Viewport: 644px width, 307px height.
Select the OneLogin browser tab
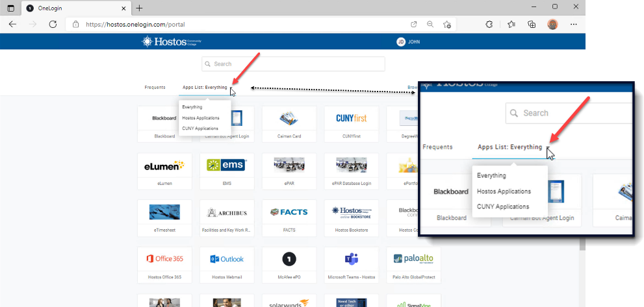(76, 8)
